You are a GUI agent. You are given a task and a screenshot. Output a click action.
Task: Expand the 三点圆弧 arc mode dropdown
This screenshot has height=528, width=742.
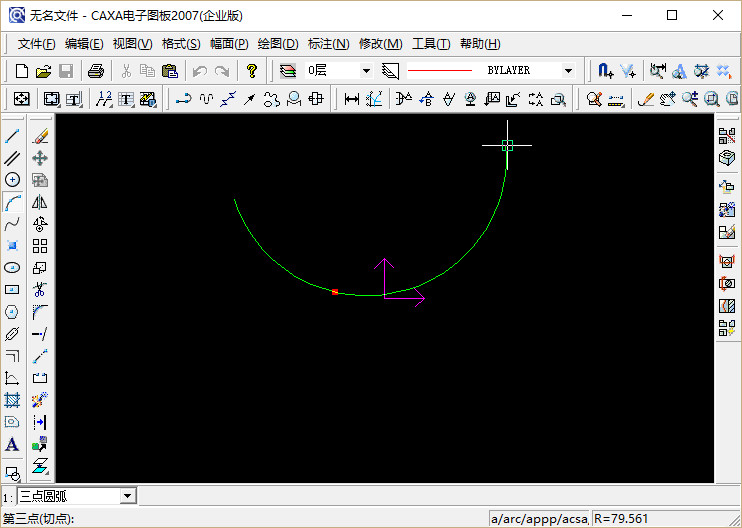point(127,496)
